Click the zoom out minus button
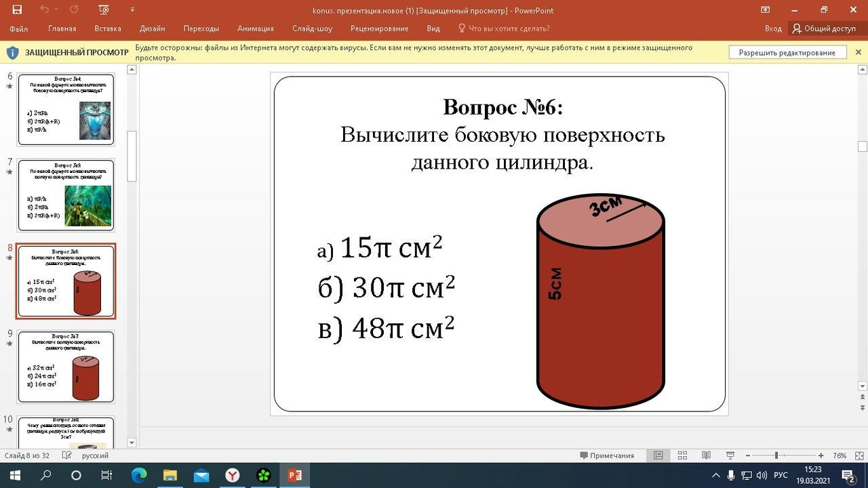The image size is (868, 488). coord(748,455)
